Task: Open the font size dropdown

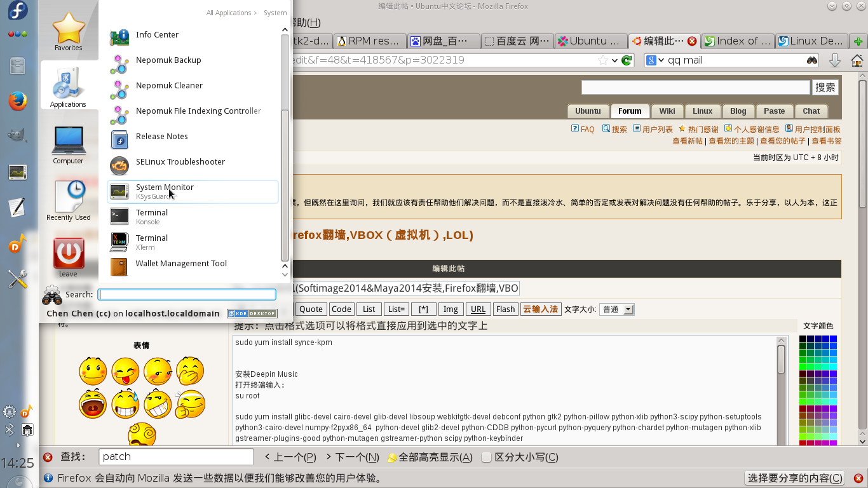Action: pyautogui.click(x=616, y=309)
